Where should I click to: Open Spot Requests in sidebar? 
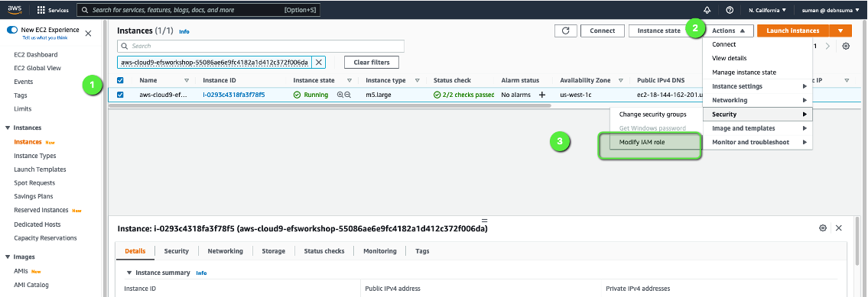[35, 182]
